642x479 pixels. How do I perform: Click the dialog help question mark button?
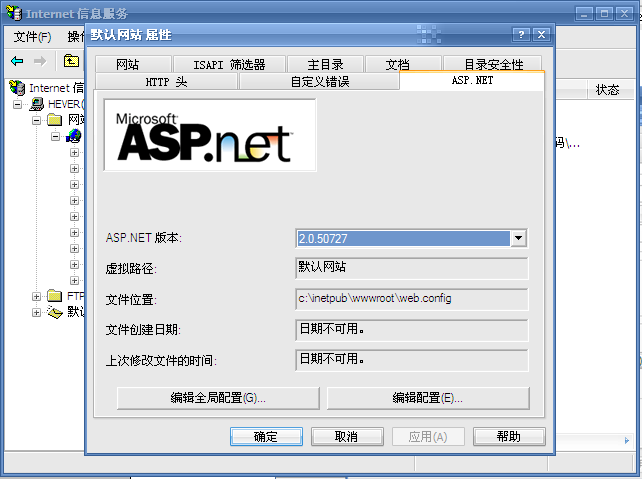click(521, 35)
